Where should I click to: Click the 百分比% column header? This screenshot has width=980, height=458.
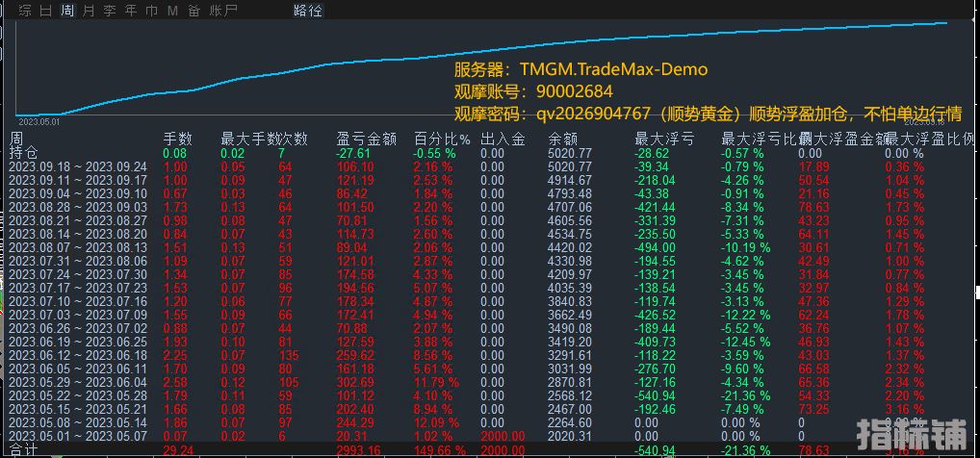tap(442, 139)
